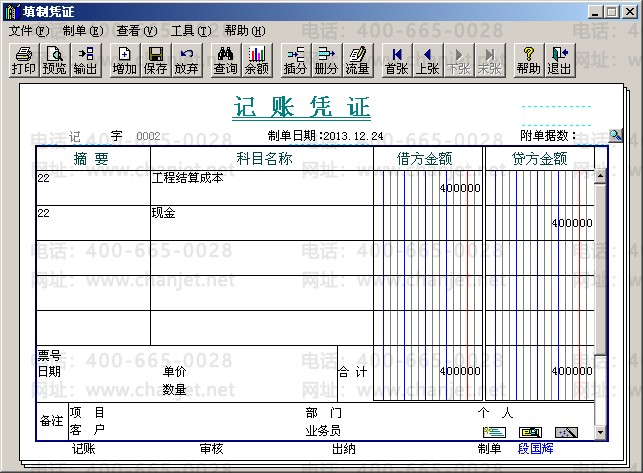Screen dimensions: 643x473
Task: Click summary cell 22 in the 现金 row
Action: (x=93, y=223)
